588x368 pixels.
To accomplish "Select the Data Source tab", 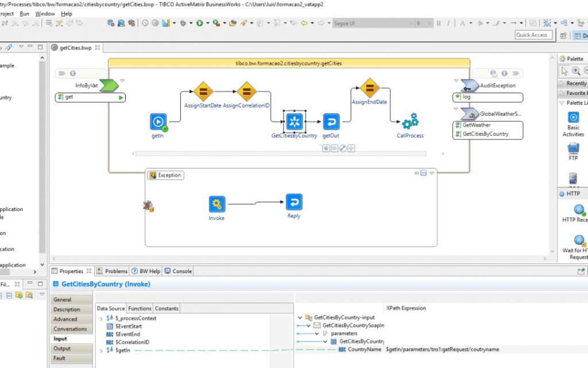I will [x=111, y=308].
